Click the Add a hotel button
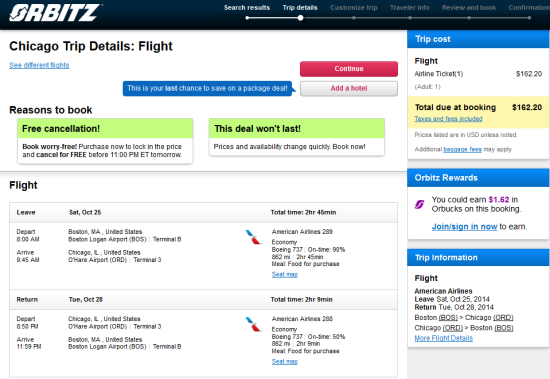 click(x=349, y=88)
